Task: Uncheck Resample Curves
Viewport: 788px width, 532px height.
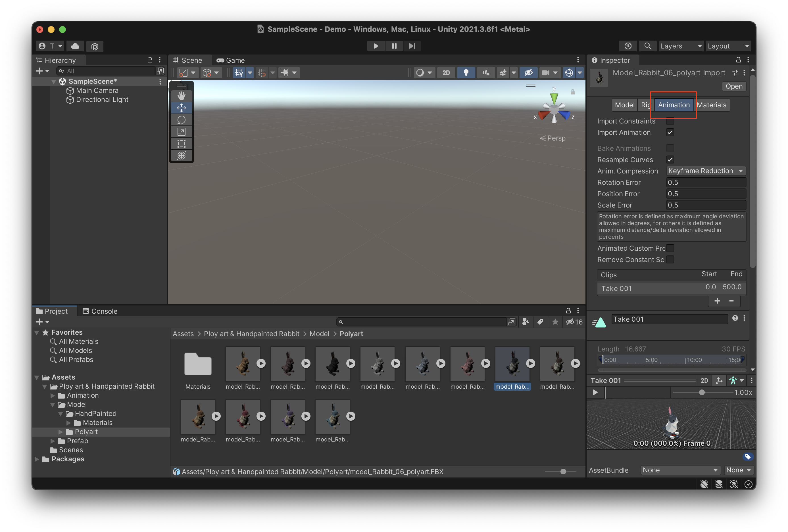Action: coord(670,160)
